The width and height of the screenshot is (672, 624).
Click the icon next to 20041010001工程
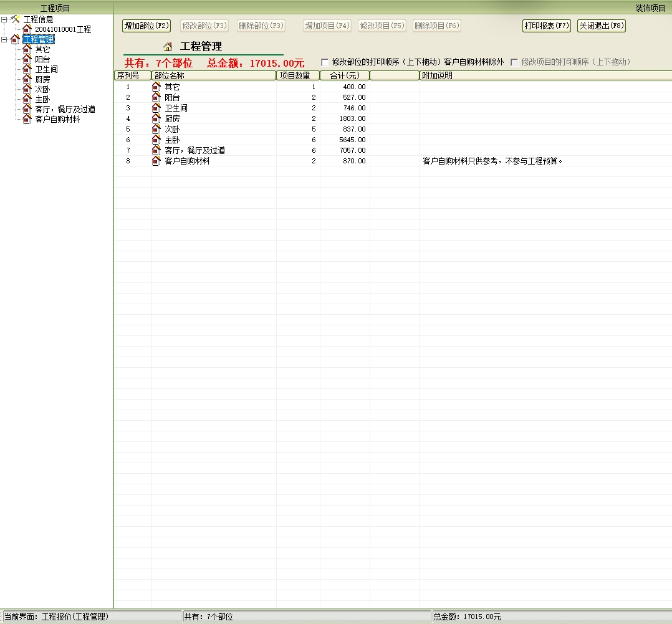click(x=27, y=29)
